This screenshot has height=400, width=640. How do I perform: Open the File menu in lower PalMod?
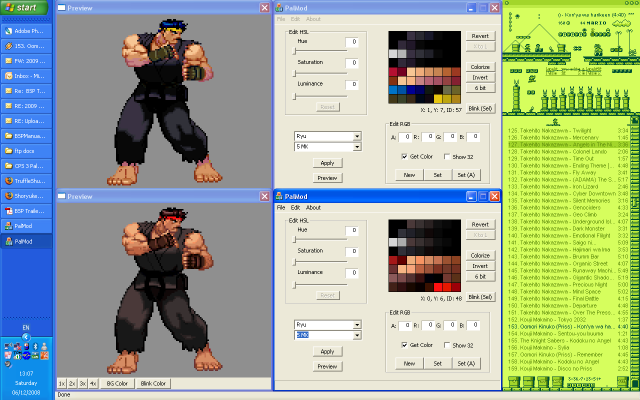[x=281, y=207]
